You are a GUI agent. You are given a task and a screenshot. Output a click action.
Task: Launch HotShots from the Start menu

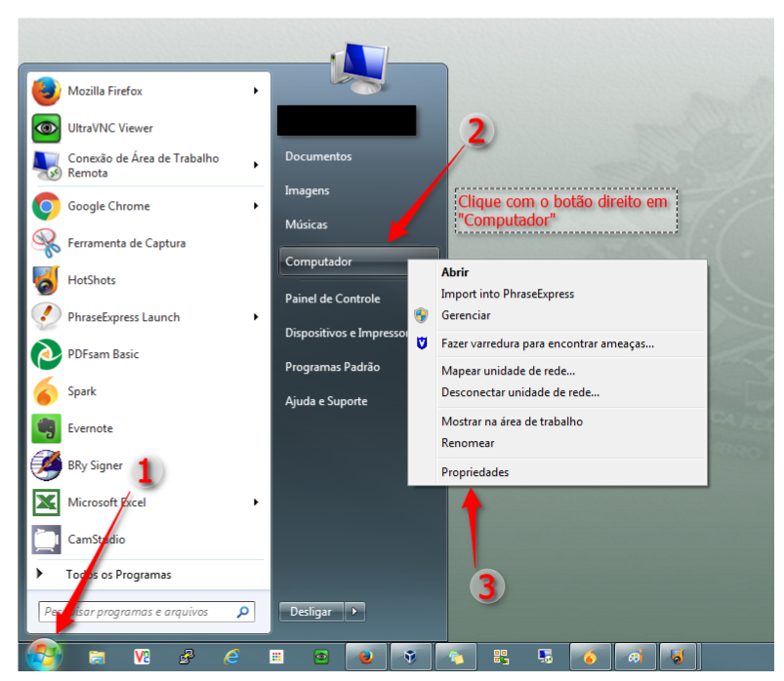tap(148, 280)
